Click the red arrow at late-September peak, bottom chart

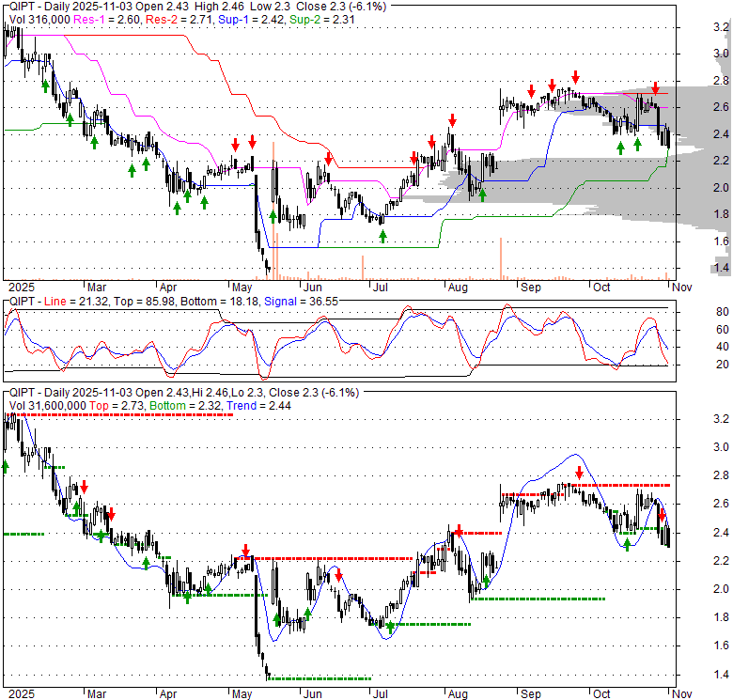[579, 473]
